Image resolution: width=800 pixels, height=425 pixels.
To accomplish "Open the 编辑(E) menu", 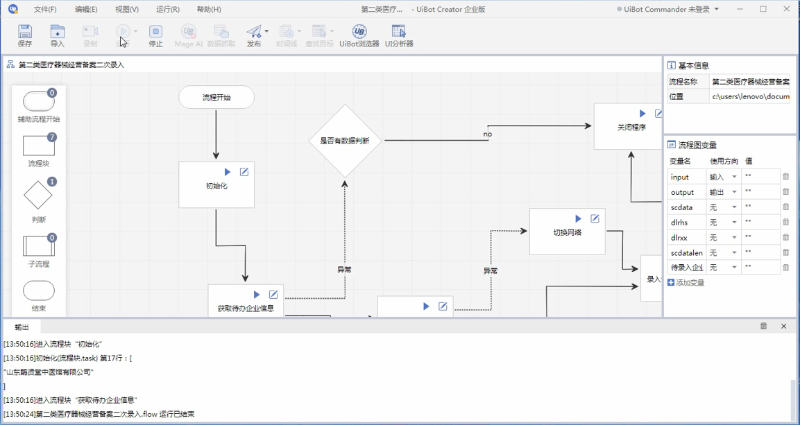I will pos(86,9).
